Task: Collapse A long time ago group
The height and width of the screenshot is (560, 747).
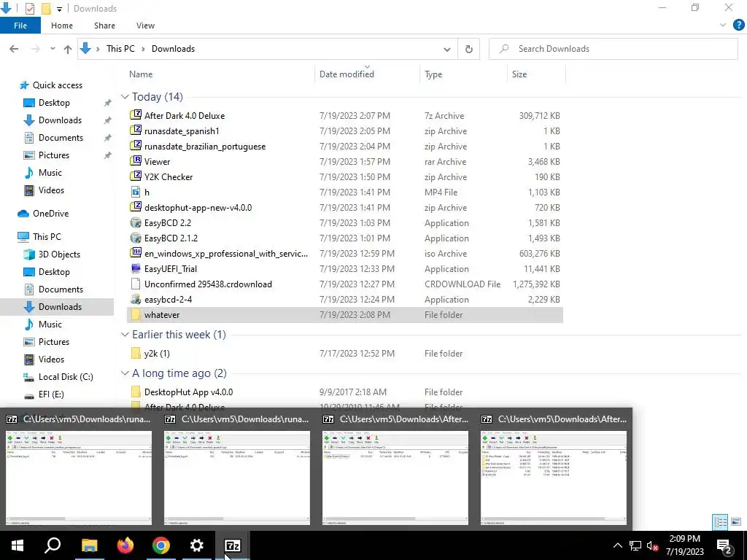Action: pos(125,373)
